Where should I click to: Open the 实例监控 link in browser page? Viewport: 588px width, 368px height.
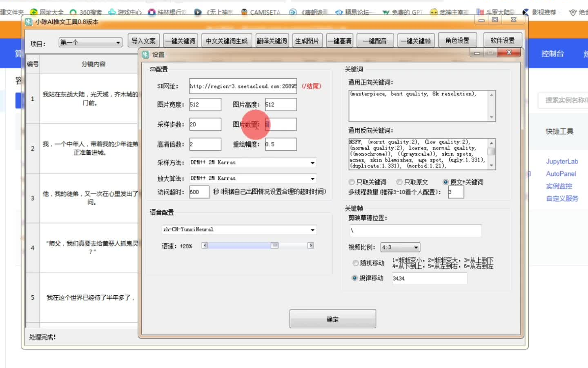[559, 186]
